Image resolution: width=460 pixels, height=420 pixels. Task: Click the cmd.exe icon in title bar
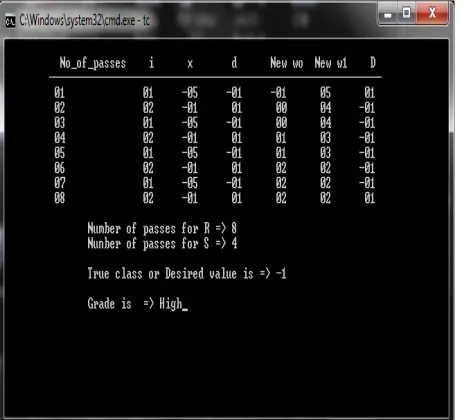click(x=10, y=21)
